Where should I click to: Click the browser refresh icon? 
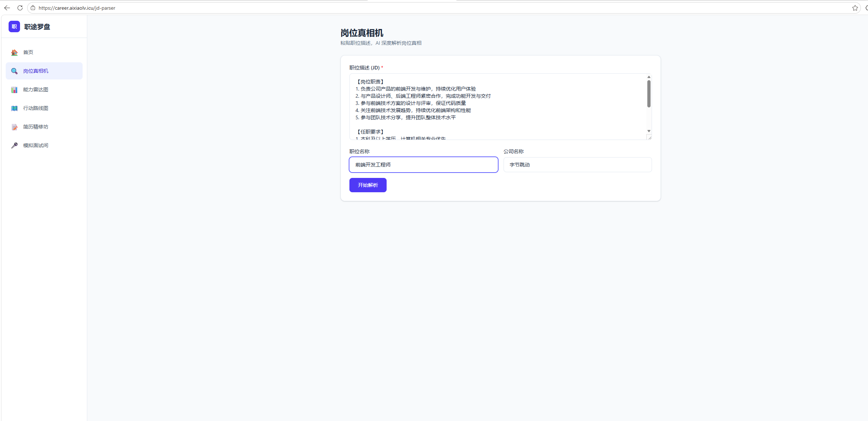point(20,8)
